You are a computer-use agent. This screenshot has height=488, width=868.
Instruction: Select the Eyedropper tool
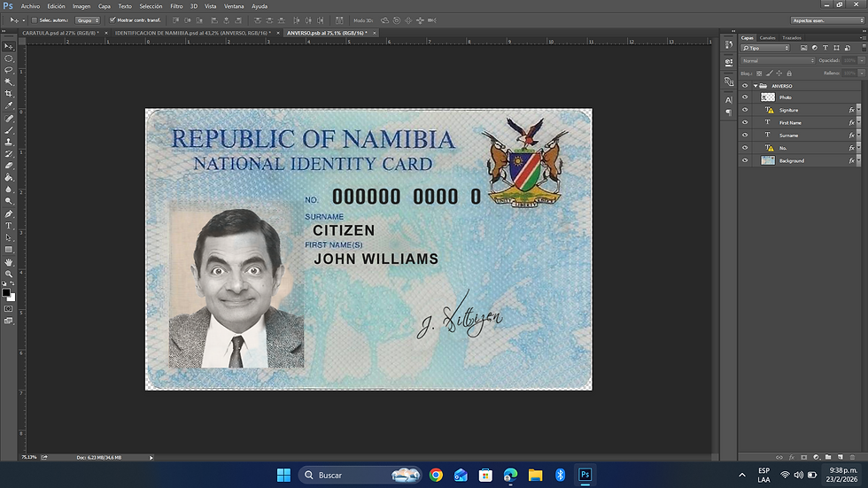tap(8, 105)
